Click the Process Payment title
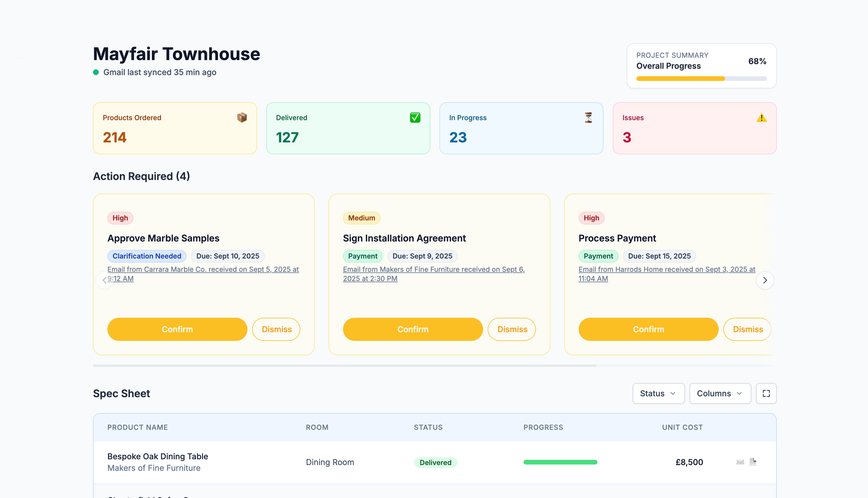 click(617, 238)
